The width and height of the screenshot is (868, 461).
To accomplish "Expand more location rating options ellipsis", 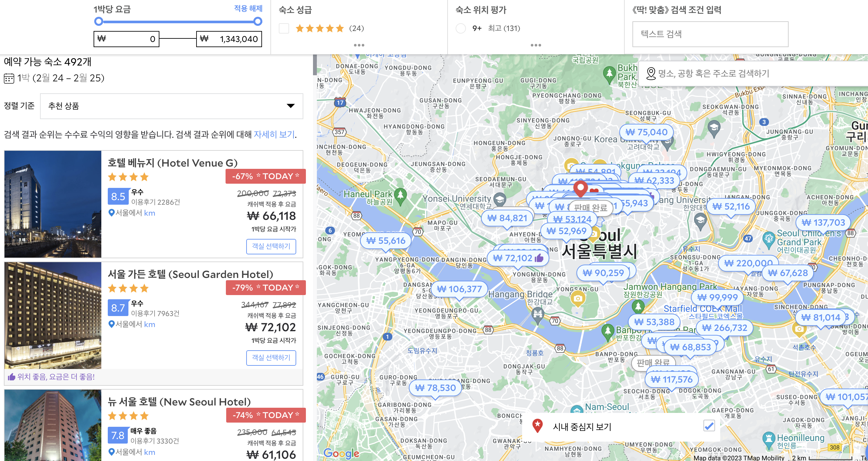I will (535, 45).
